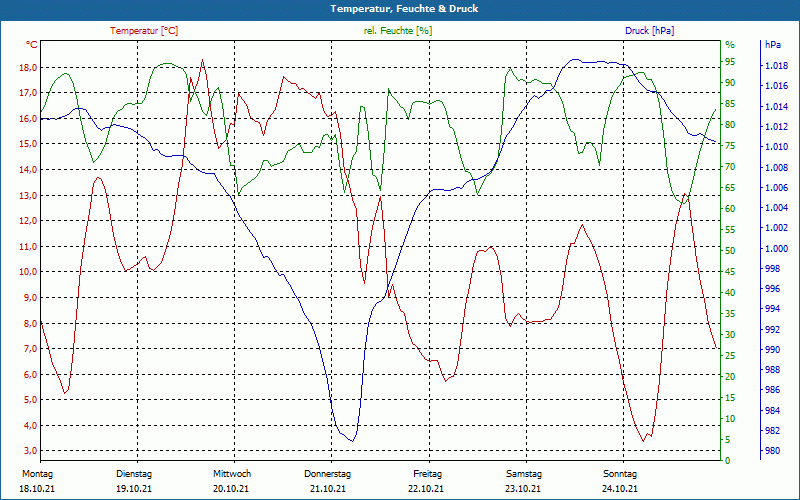Click the '1.000' pressure axis tick
The image size is (800, 500).
pos(776,248)
